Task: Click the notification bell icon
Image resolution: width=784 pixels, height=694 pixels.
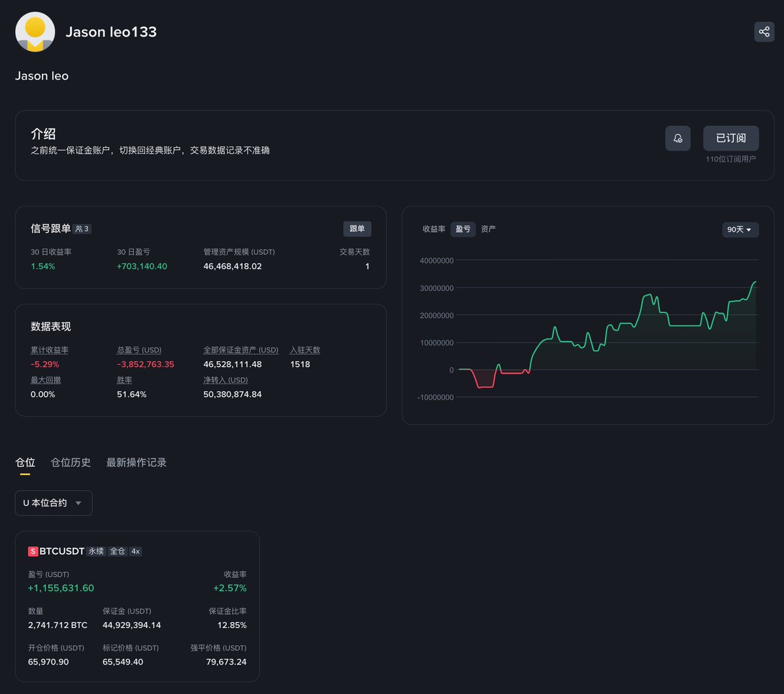Action: tap(678, 138)
